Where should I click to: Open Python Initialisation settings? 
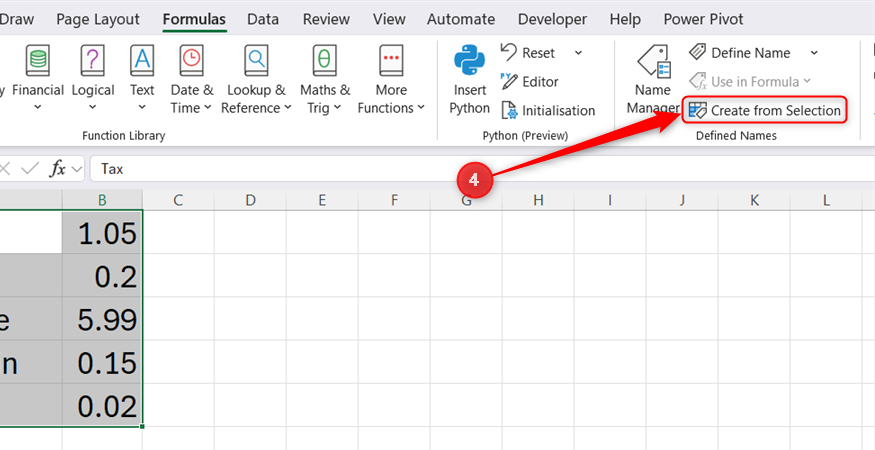tap(548, 111)
